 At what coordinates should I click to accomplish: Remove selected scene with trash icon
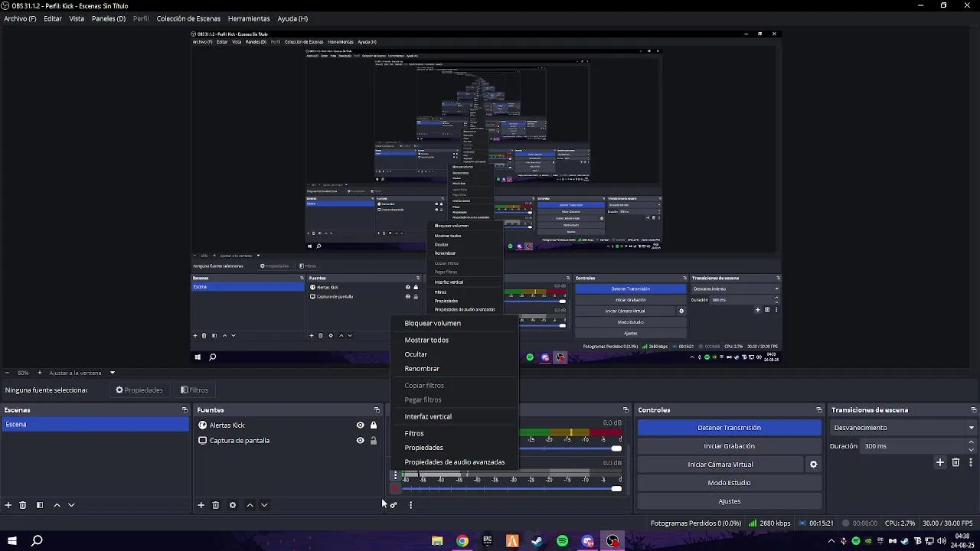[23, 505]
